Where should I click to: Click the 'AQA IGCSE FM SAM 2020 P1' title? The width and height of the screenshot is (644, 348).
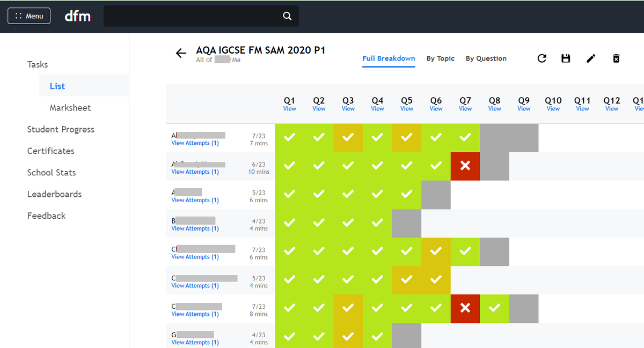[x=261, y=50]
